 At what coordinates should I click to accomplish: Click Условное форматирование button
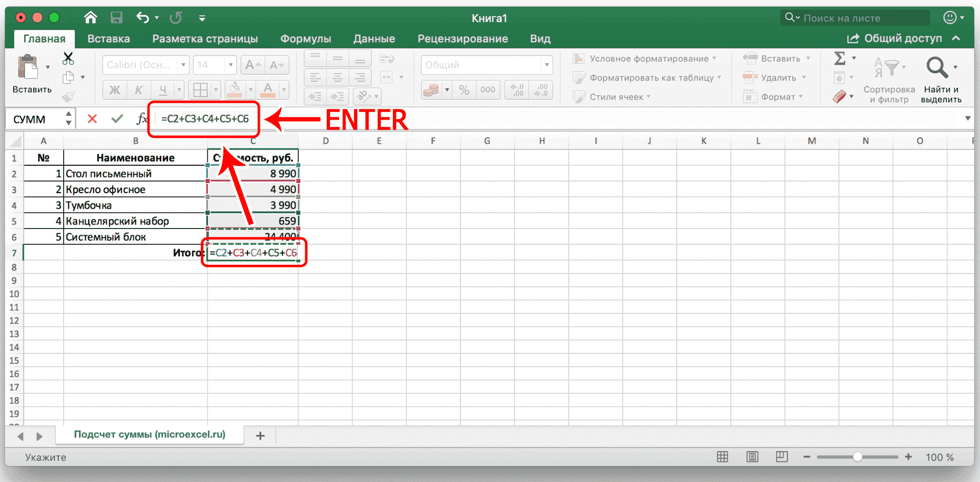644,59
